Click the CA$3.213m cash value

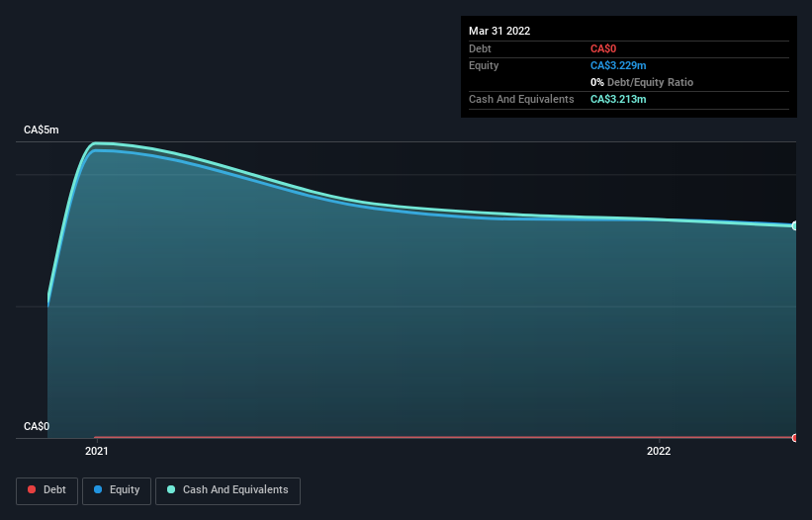click(618, 99)
